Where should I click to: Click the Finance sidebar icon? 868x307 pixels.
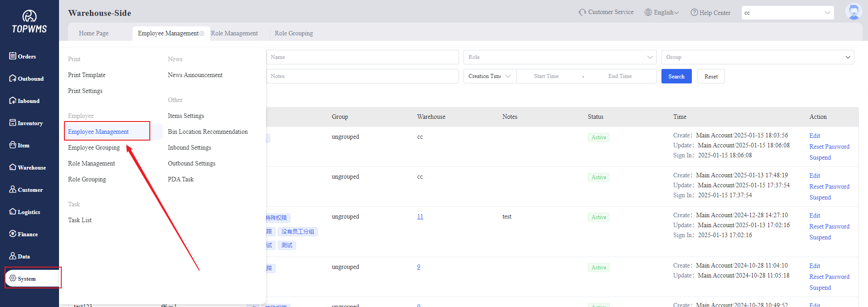(x=13, y=234)
